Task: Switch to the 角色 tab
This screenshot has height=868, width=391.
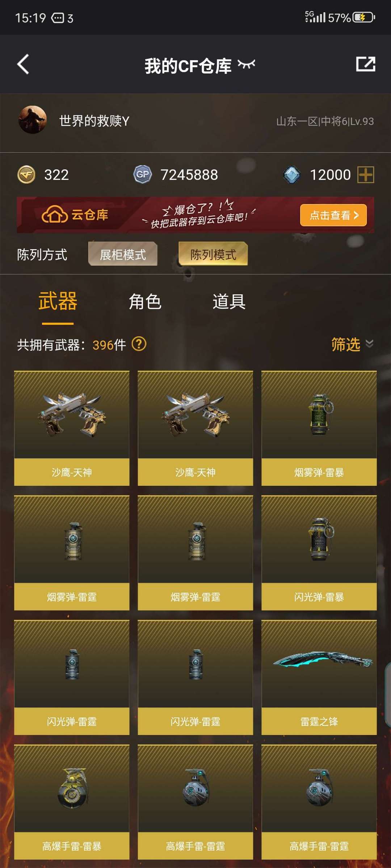Action: pyautogui.click(x=145, y=301)
